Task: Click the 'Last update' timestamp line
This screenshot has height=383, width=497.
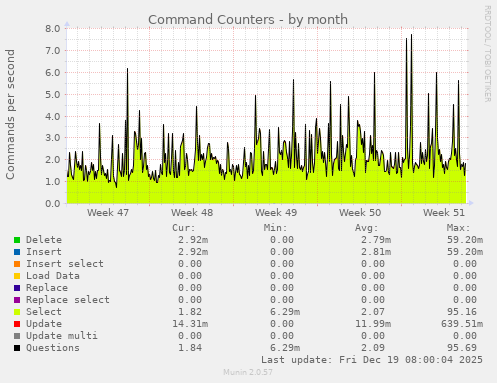Action: [x=372, y=360]
